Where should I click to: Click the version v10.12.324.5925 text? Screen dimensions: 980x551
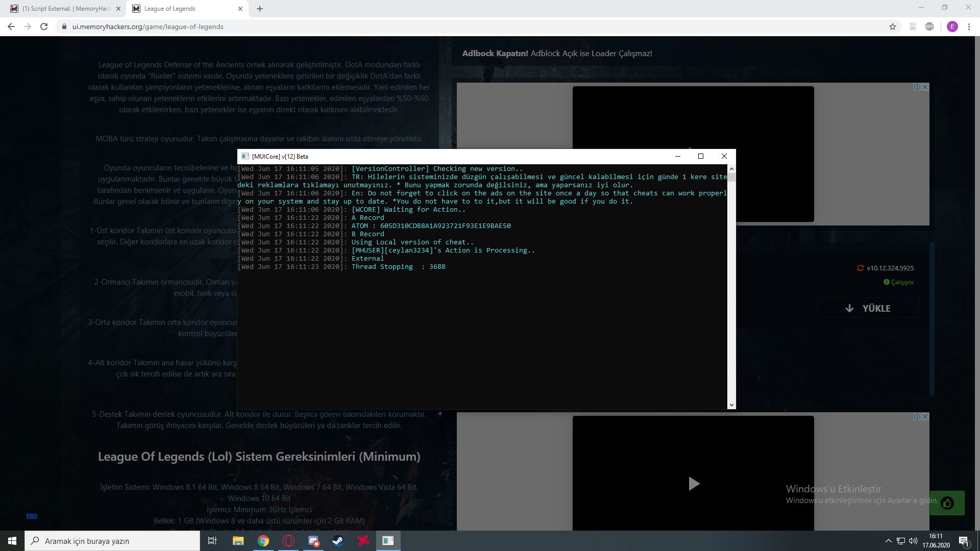click(x=890, y=268)
